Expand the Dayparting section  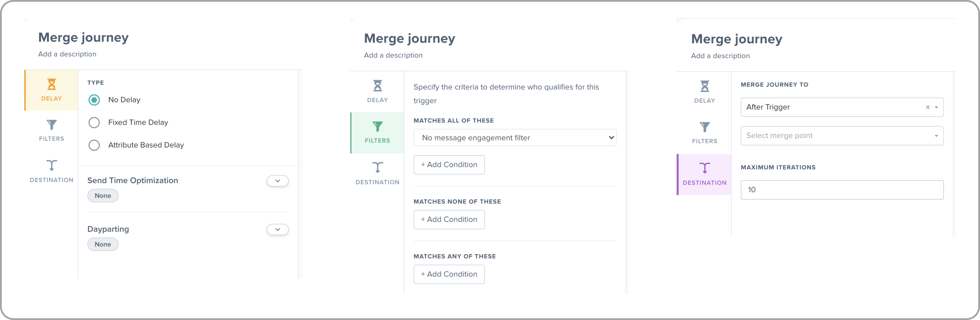point(277,229)
